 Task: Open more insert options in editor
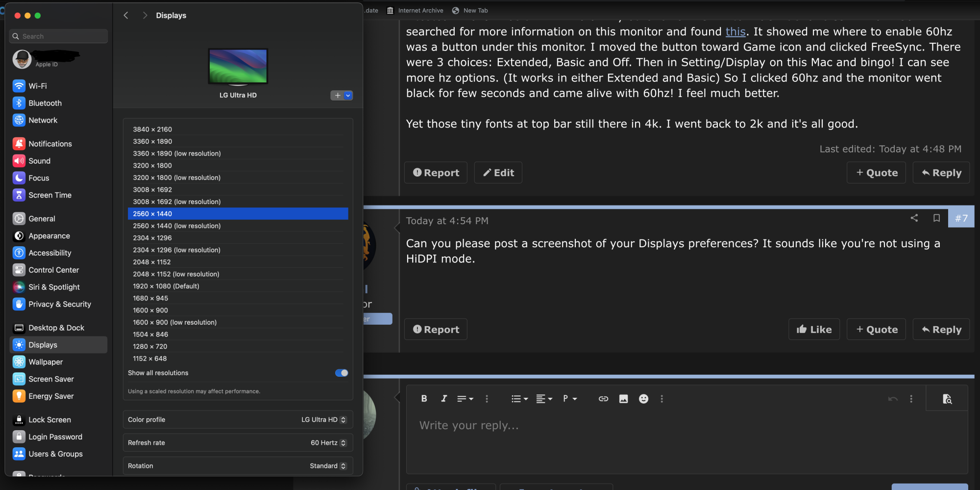click(661, 399)
